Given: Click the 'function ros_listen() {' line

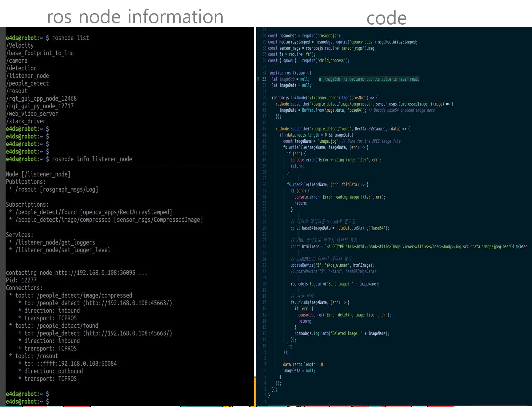Looking at the screenshot, I should tap(290, 73).
